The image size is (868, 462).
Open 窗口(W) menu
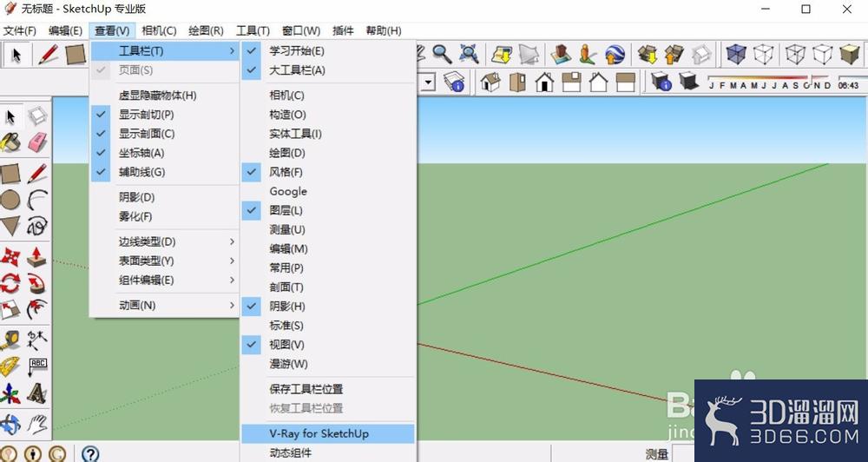coord(301,31)
